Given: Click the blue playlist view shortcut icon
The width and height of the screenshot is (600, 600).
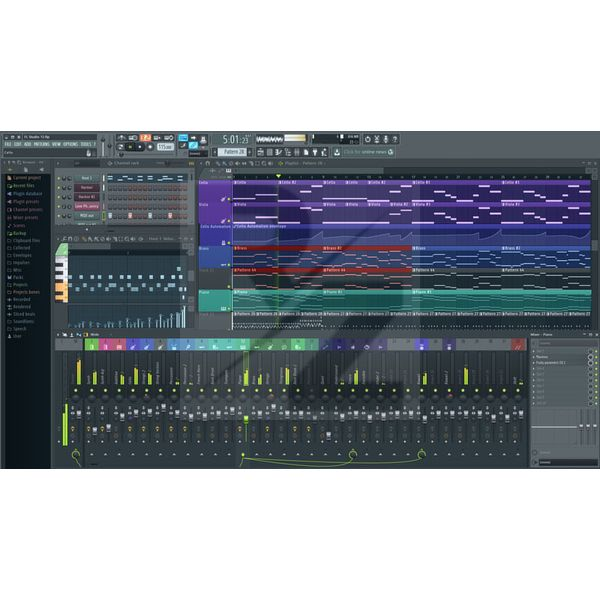Looking at the screenshot, I should pyautogui.click(x=183, y=138).
